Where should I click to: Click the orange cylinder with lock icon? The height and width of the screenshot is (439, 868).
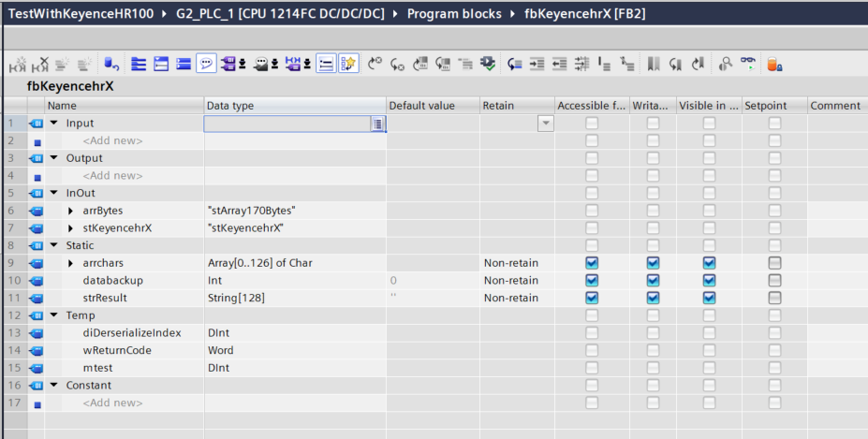pyautogui.click(x=774, y=65)
